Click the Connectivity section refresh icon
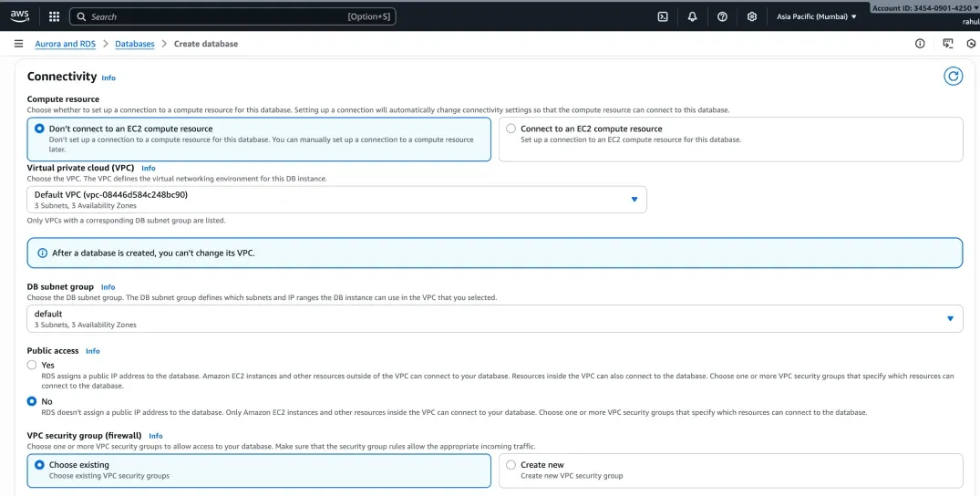This screenshot has width=980, height=496. [953, 77]
